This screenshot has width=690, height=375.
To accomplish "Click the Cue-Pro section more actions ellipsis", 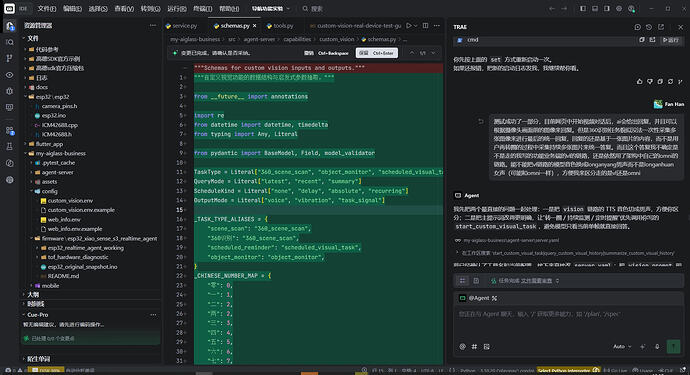I will (153, 315).
